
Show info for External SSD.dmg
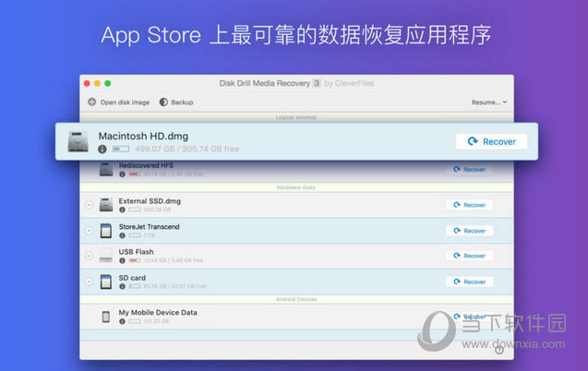click(122, 209)
